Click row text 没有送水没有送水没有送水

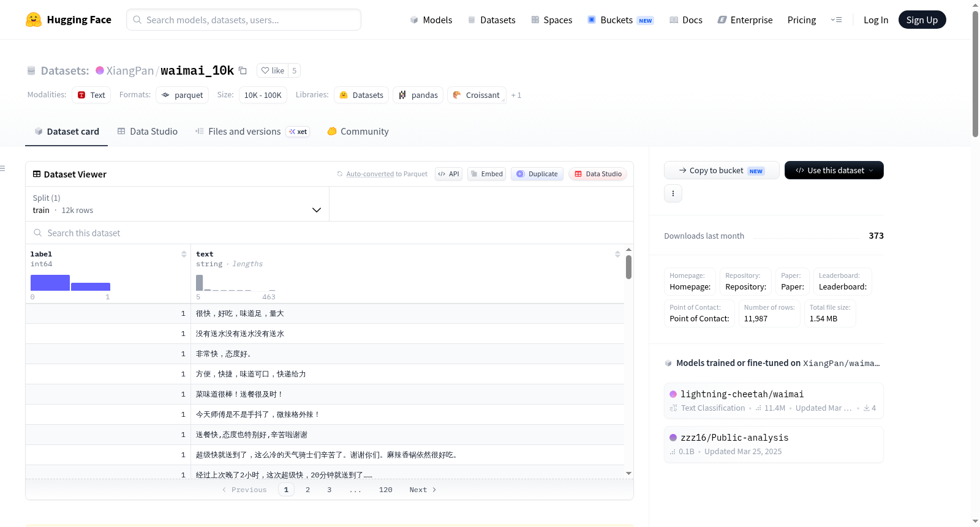[x=240, y=334]
